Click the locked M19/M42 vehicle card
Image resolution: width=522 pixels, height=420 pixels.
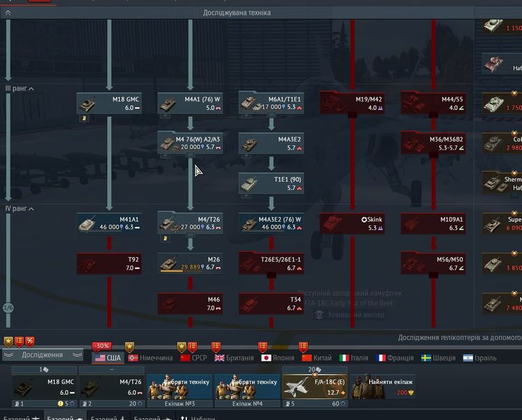(352, 103)
